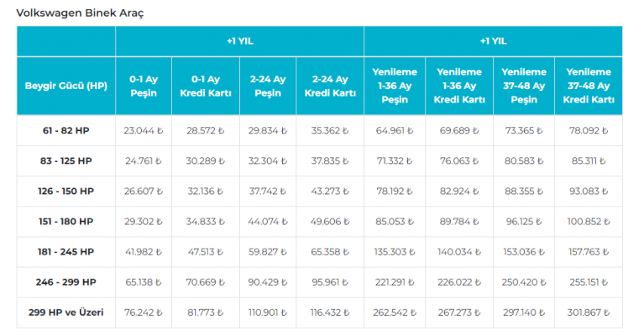This screenshot has height=336, width=644.
Task: Select the 49.606 ₺ price cell
Action: click(330, 222)
